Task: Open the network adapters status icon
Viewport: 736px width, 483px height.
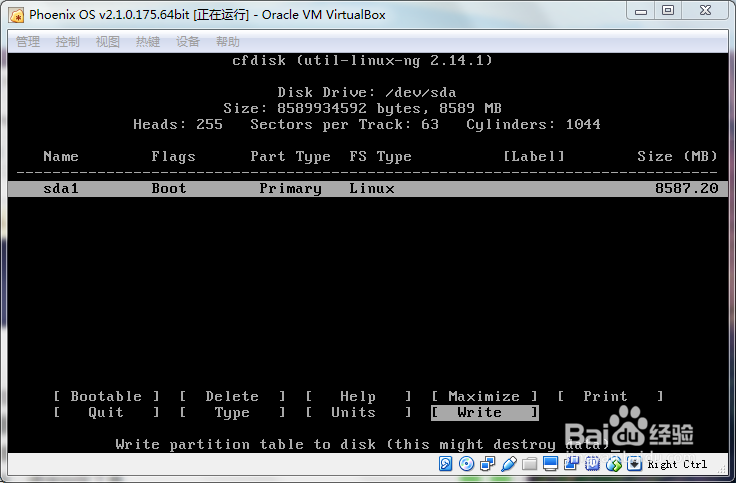Action: pos(487,464)
